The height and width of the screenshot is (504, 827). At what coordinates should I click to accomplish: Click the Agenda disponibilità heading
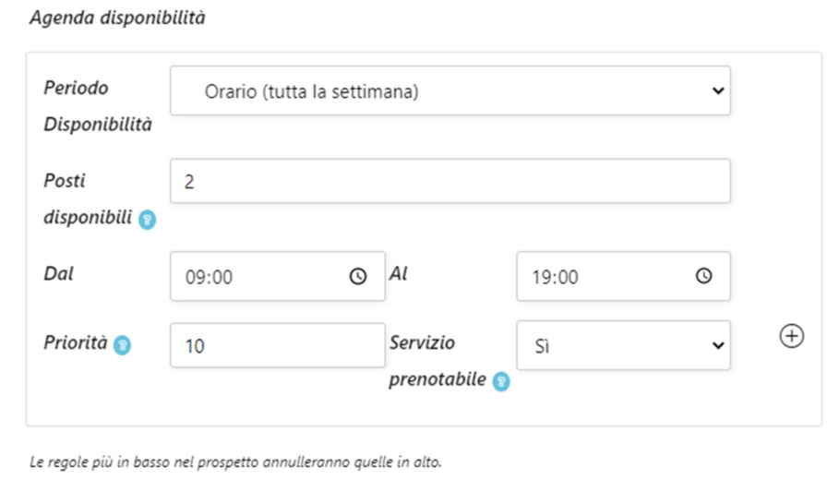117,18
